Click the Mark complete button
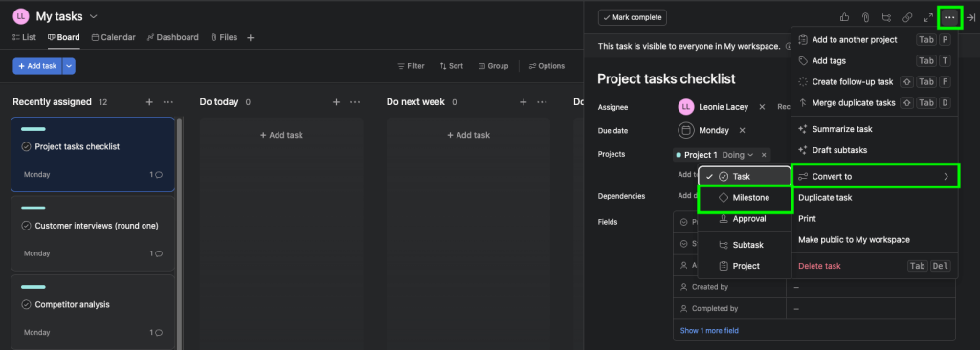Image resolution: width=980 pixels, height=350 pixels. pyautogui.click(x=632, y=17)
